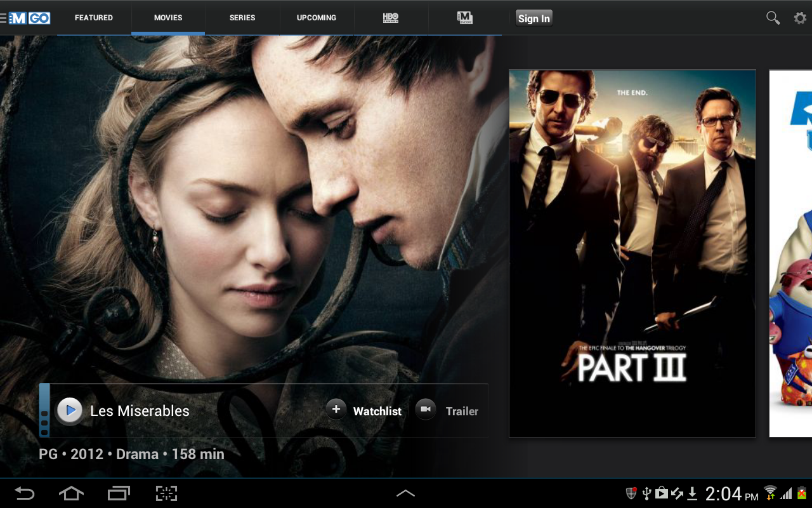
Task: Tap the Play Store notification icon
Action: click(661, 493)
